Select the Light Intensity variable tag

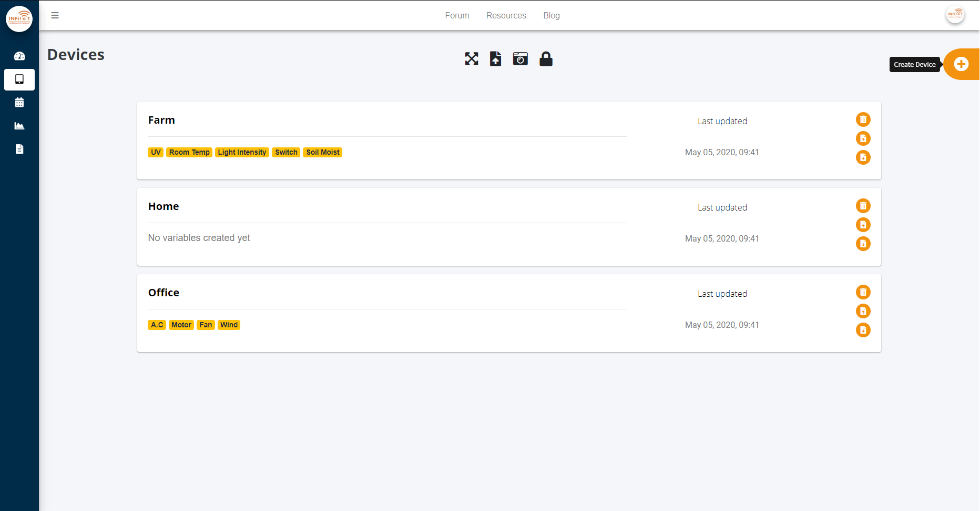(x=242, y=152)
